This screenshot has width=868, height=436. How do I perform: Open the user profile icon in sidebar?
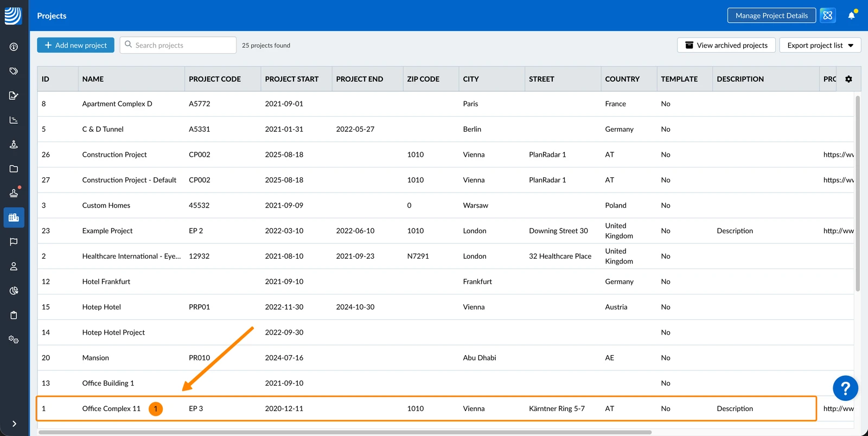[x=14, y=266]
